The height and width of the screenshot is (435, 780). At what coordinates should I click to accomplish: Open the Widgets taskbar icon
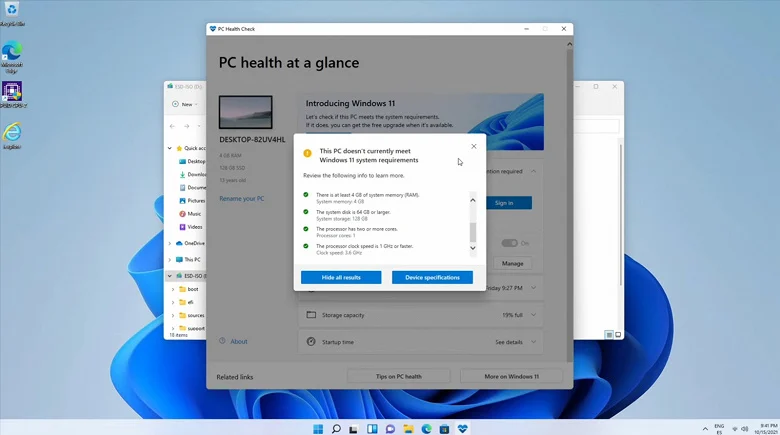[372, 429]
